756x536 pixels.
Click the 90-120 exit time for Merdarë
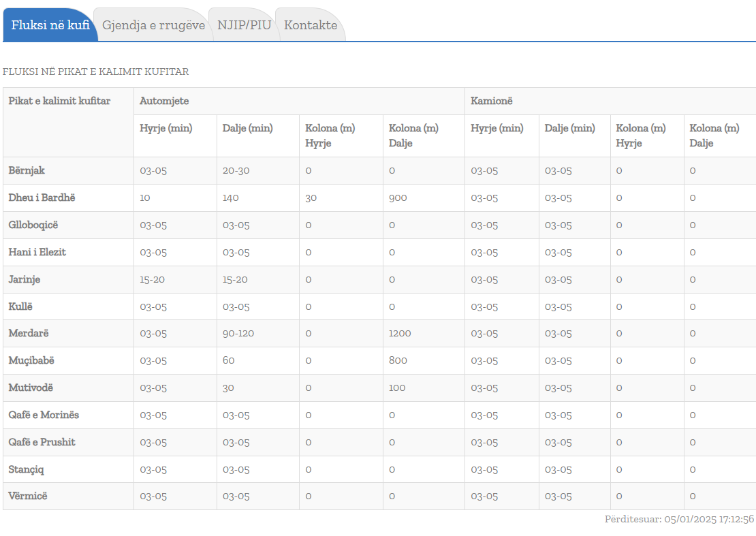coord(238,334)
